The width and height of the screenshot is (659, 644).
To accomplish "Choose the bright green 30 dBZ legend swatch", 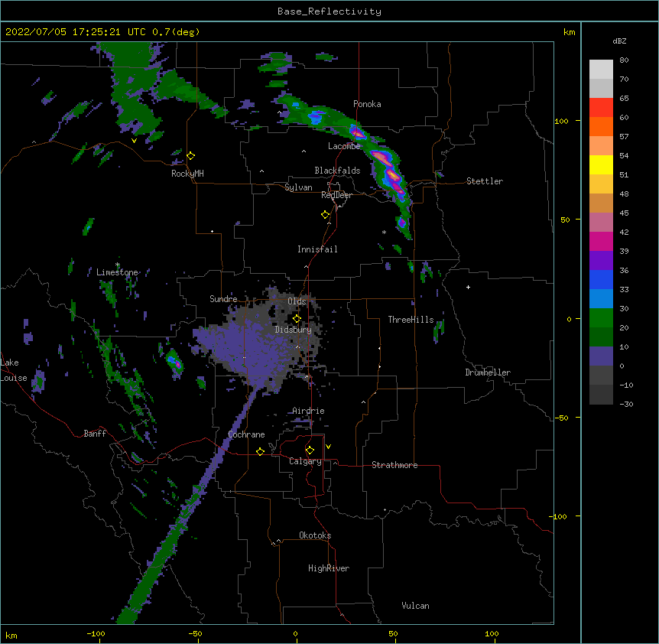I will click(601, 317).
